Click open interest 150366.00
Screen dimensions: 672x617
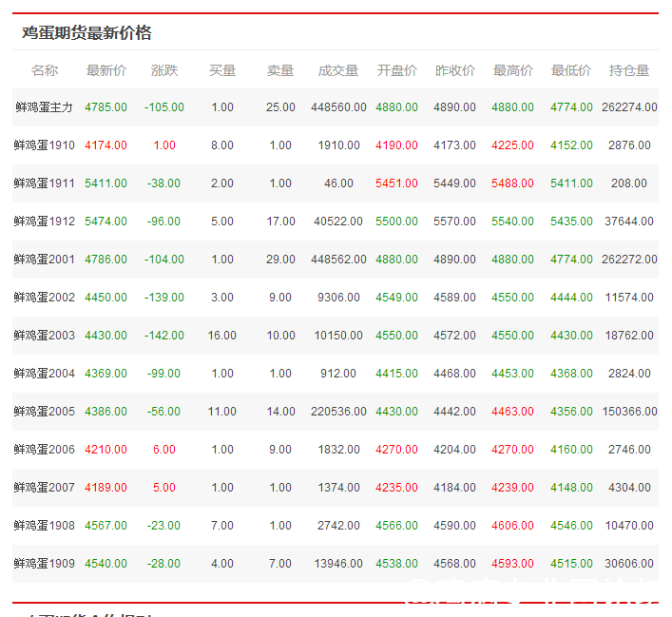pos(629,412)
